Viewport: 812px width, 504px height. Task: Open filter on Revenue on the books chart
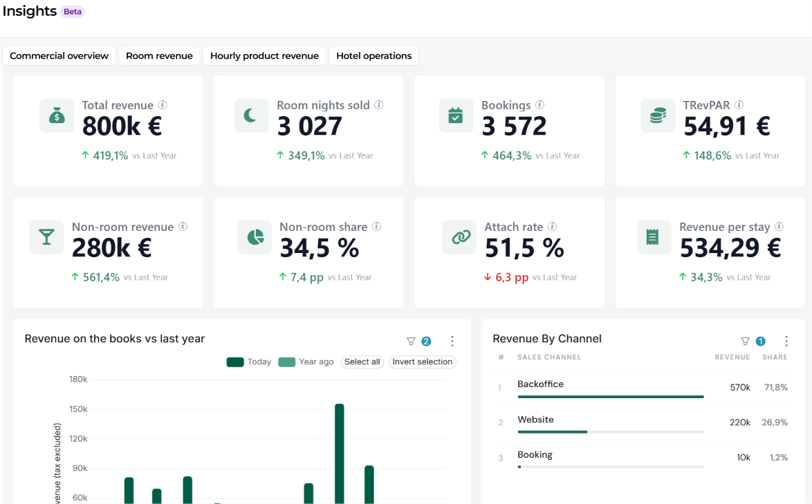point(411,341)
